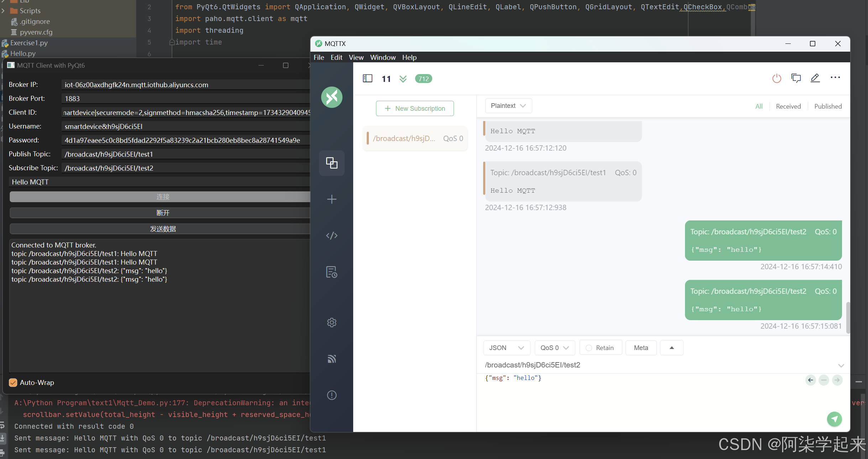This screenshot has height=459, width=868.
Task: Edit the connection using the pencil icon
Action: click(x=815, y=78)
